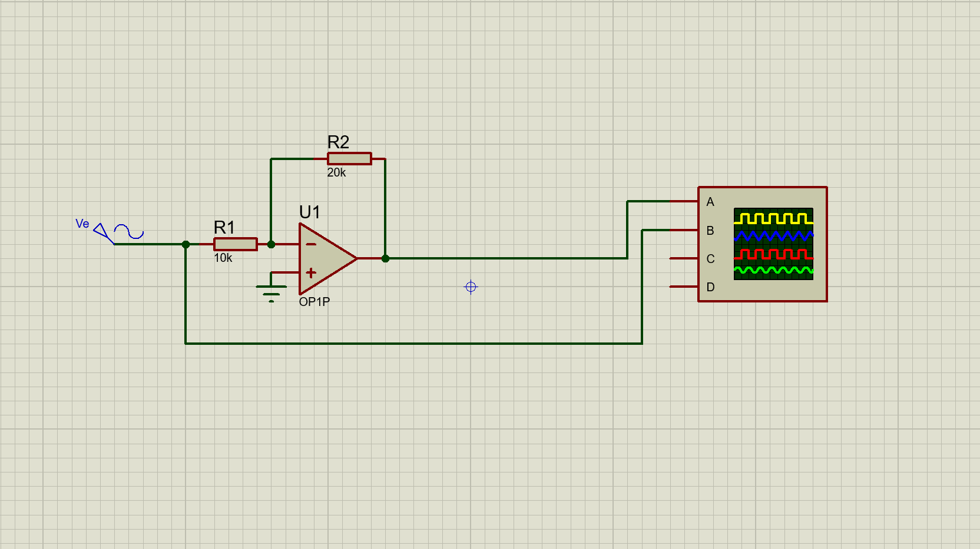
Task: Select feedback resistor R2
Action: click(x=349, y=158)
